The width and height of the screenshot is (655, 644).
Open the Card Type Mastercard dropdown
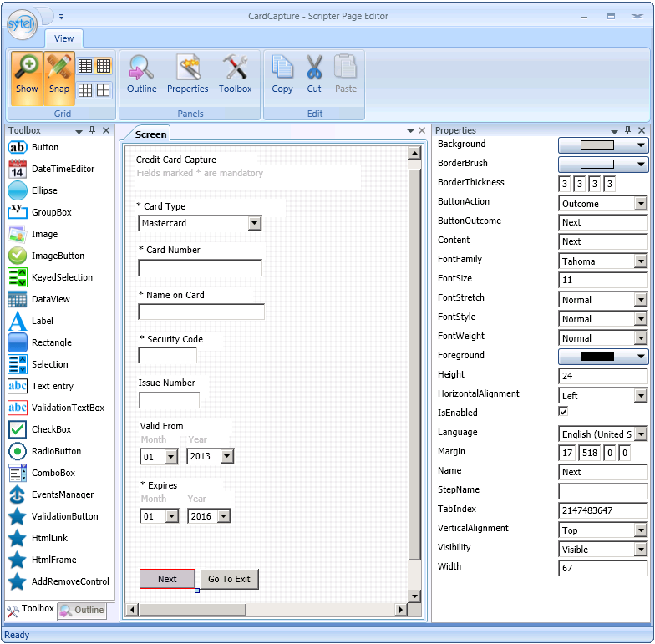[254, 223]
